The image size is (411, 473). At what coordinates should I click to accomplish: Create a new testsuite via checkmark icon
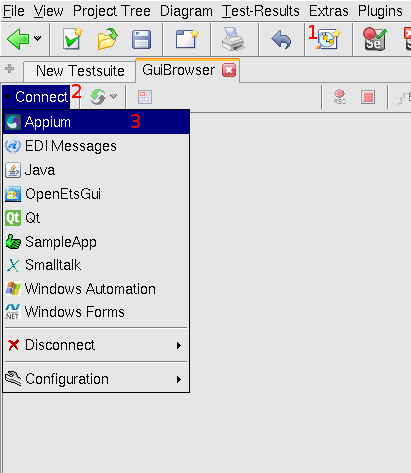coord(72,39)
